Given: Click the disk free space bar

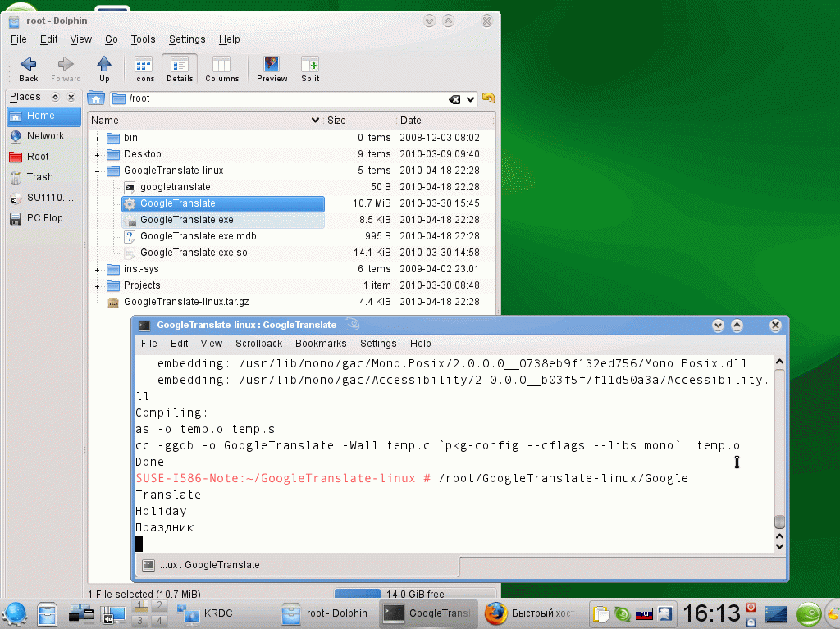Looking at the screenshot, I should point(414,594).
